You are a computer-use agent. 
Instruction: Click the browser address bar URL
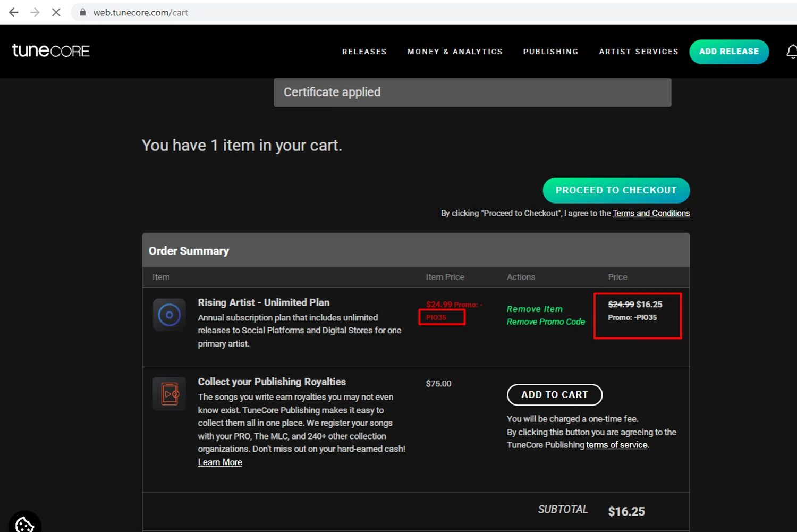[141, 12]
